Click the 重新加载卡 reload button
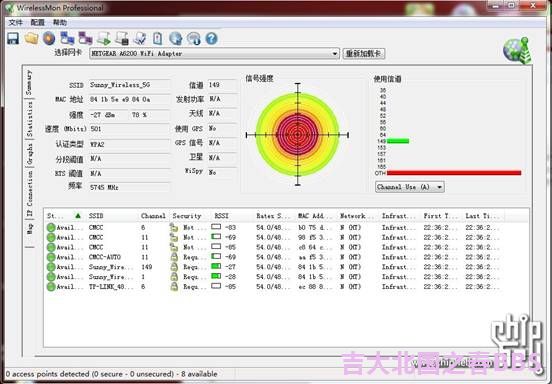 (x=364, y=54)
